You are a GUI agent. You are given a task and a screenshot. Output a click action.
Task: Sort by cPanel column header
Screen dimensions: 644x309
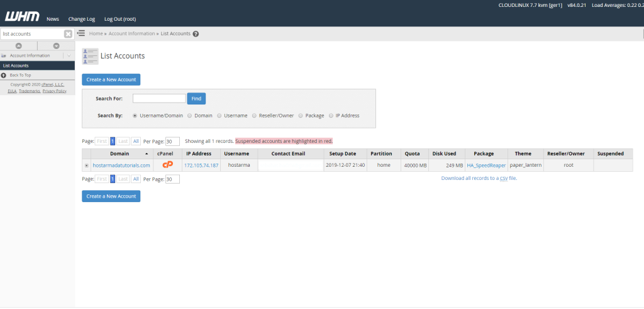coord(165,154)
